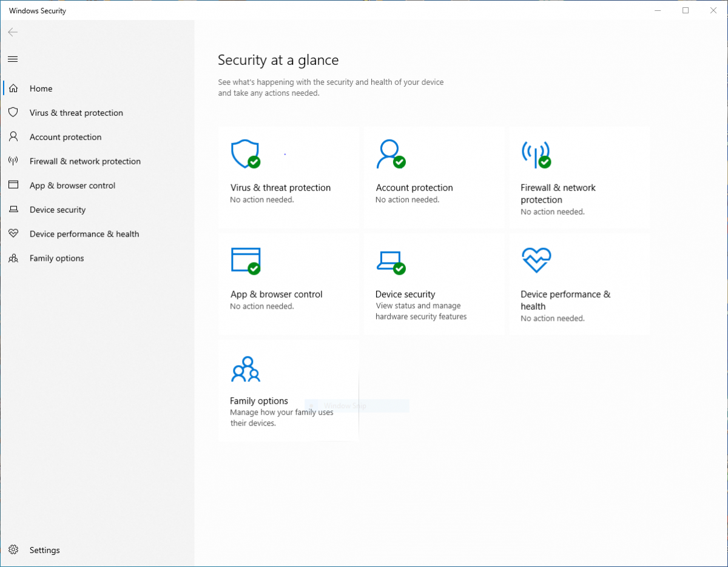Viewport: 728px width, 567px height.
Task: Click the Device security laptop icon in sidebar
Action: pos(13,210)
